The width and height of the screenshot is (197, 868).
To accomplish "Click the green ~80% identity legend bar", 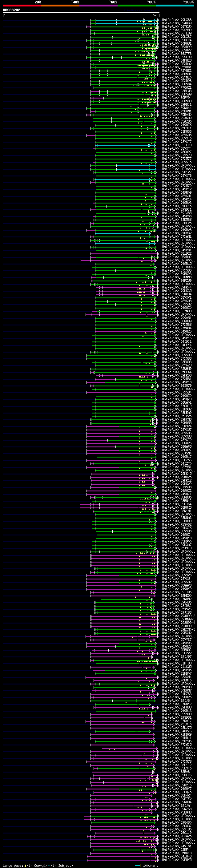I will tap(137, 6).
